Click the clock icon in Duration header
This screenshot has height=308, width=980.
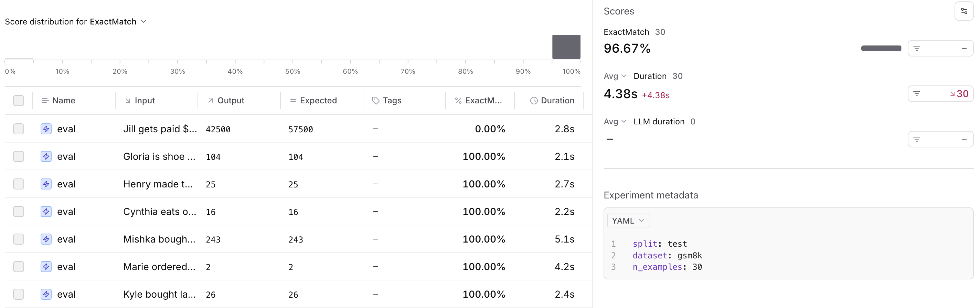click(x=534, y=101)
